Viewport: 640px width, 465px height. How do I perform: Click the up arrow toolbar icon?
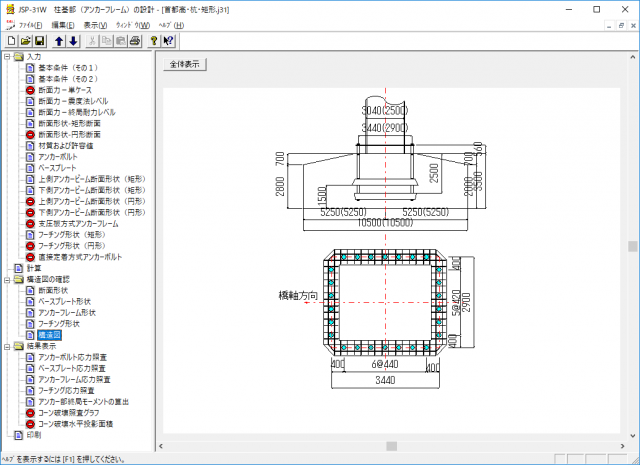click(59, 41)
